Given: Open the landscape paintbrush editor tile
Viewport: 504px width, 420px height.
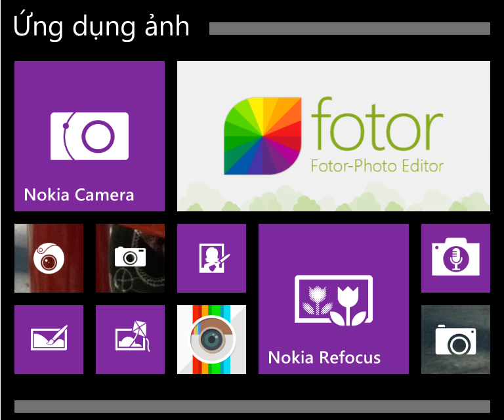Looking at the screenshot, I should [x=49, y=339].
